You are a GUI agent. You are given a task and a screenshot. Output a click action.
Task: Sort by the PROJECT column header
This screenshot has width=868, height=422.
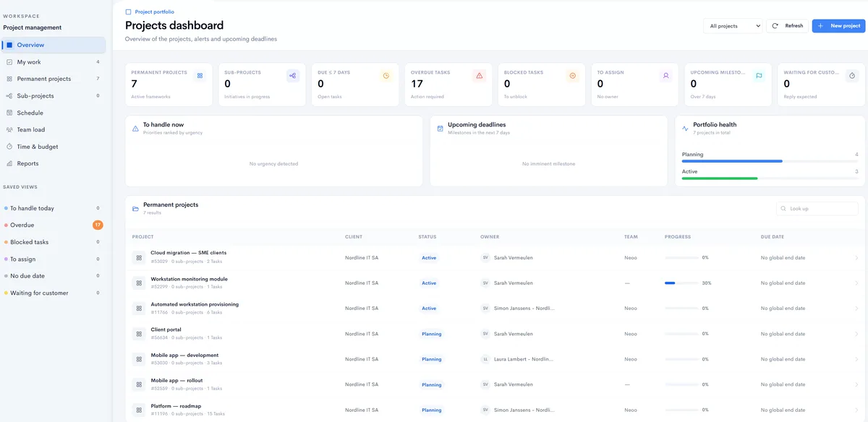coord(142,237)
